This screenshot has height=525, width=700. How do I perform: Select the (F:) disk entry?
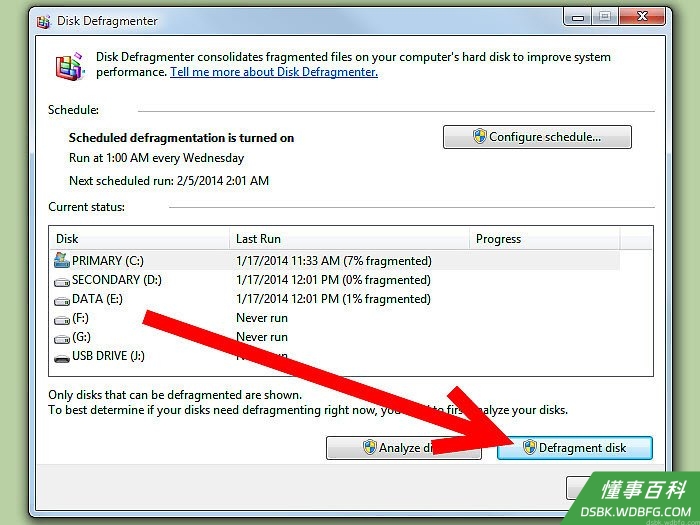[x=335, y=318]
